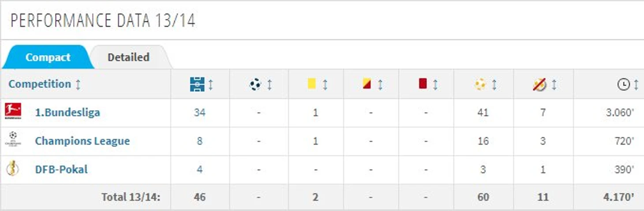The height and width of the screenshot is (211, 644).
Task: Open the DFB-Pokal competition link
Action: click(61, 169)
